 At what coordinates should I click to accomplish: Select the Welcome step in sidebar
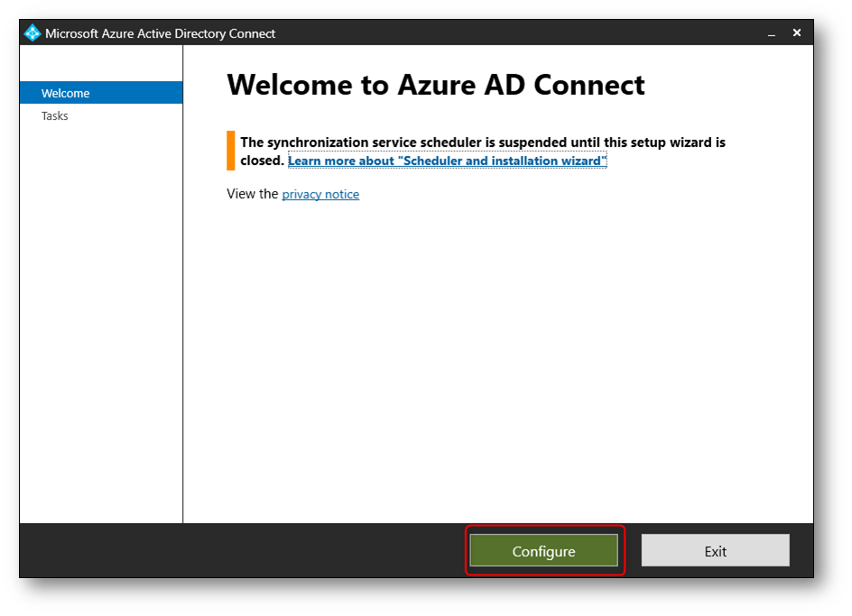101,93
